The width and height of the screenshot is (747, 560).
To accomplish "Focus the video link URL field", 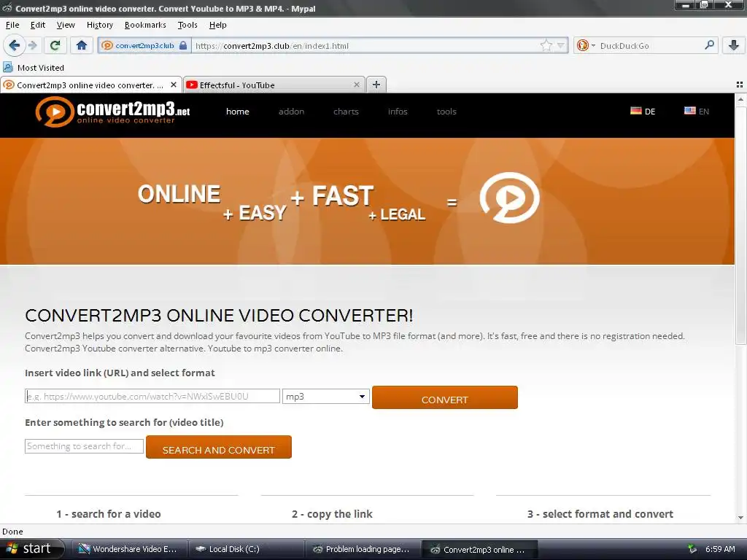I will [x=152, y=396].
